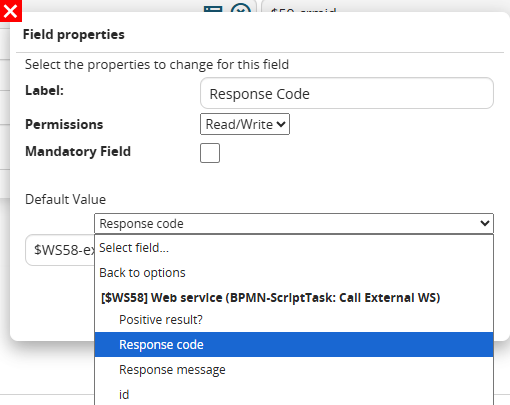Choose the 'Select field...' option

pyautogui.click(x=294, y=248)
